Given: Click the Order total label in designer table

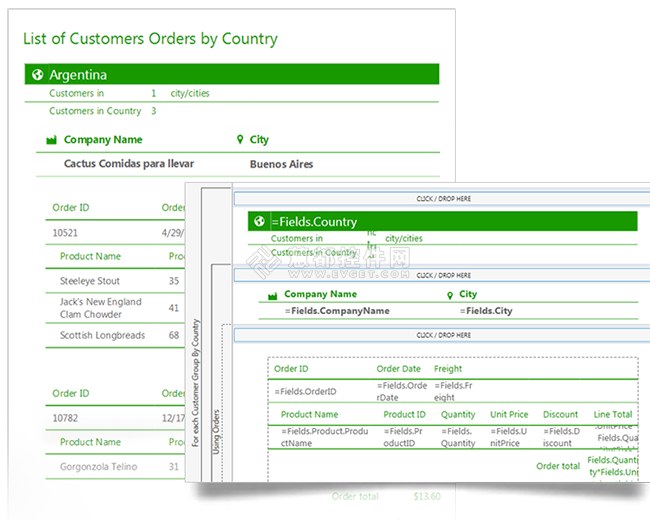Looking at the screenshot, I should (558, 466).
